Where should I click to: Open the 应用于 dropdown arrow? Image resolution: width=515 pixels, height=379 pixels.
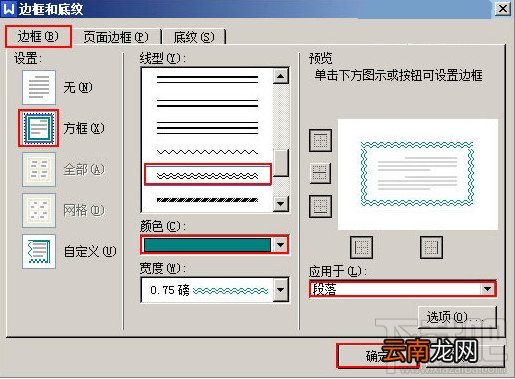[487, 289]
